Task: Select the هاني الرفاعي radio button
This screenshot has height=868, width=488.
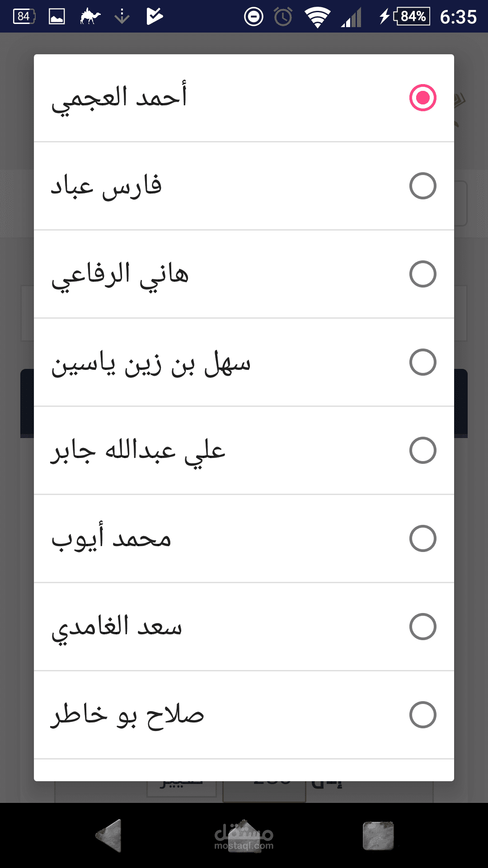Action: point(422,274)
